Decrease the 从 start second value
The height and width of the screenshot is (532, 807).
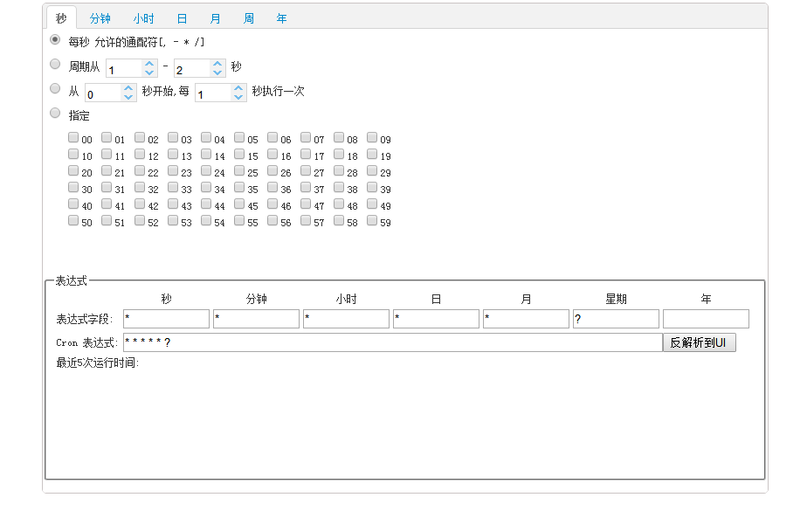(x=128, y=97)
